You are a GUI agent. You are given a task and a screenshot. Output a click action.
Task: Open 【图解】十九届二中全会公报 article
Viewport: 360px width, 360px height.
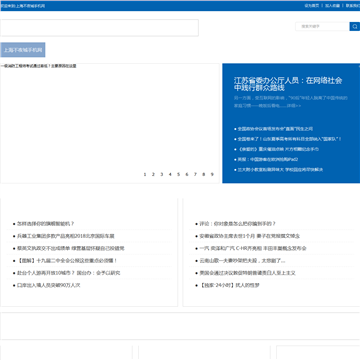pos(67,261)
